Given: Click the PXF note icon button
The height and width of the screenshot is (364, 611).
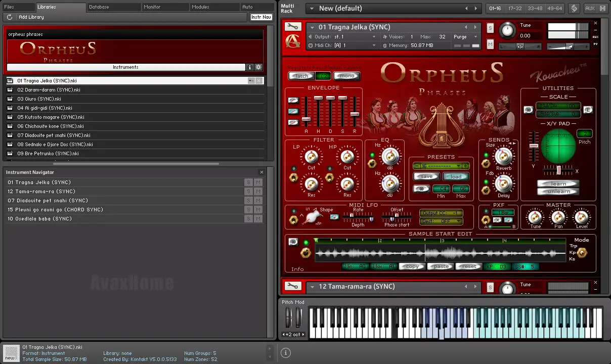Looking at the screenshot, I should click(508, 220).
